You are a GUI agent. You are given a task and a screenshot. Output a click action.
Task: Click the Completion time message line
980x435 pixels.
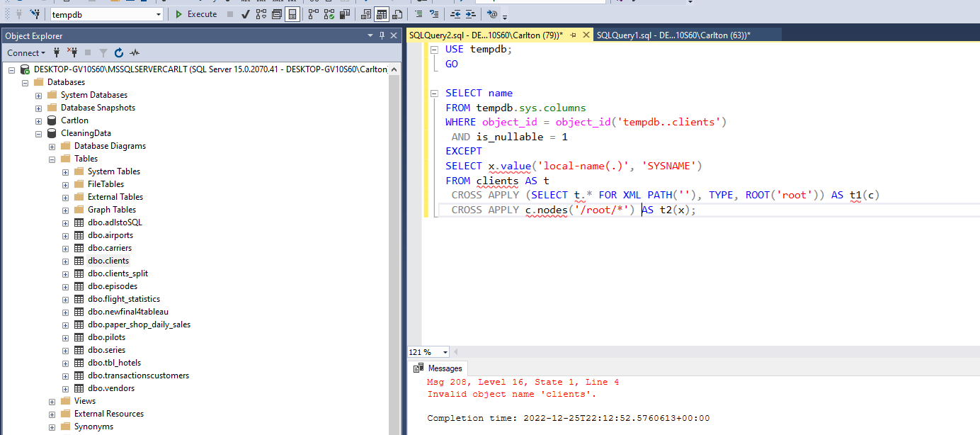[568, 418]
